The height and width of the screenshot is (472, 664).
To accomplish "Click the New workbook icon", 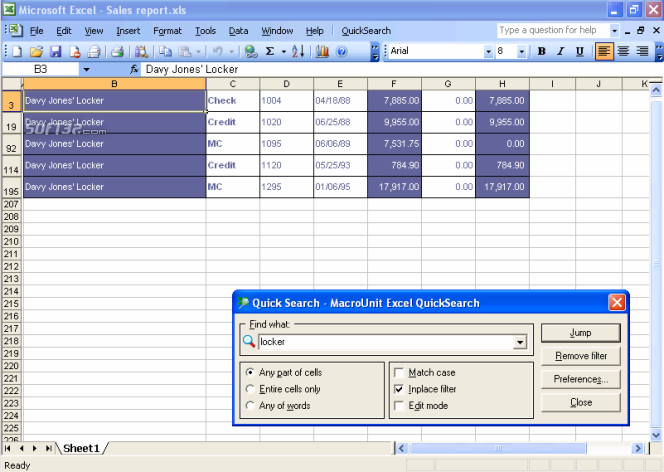I will 17,52.
